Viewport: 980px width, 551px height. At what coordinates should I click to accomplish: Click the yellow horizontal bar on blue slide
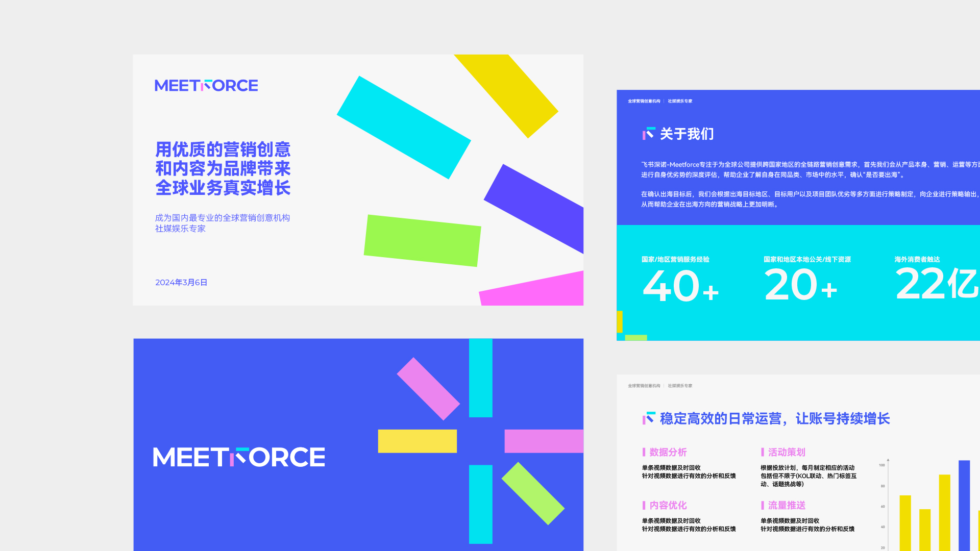click(x=417, y=441)
